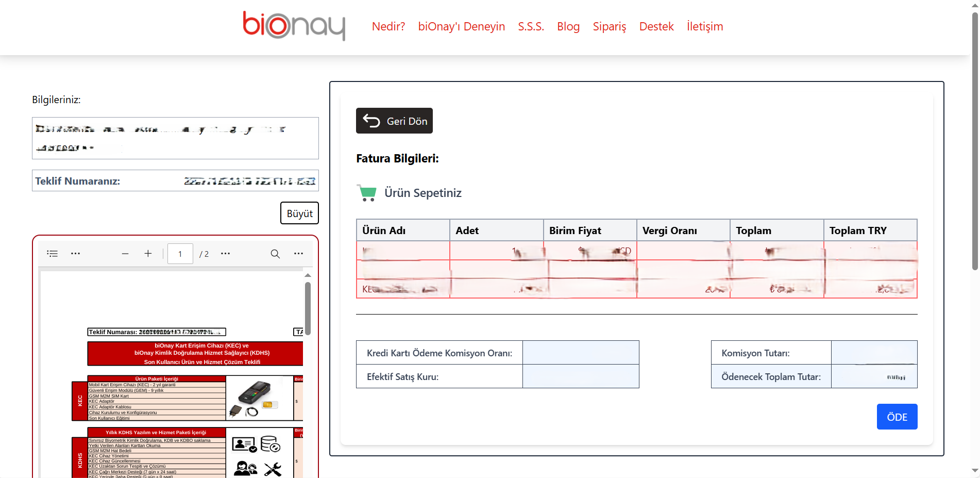Zoom in the PDF with plus icon
980x478 pixels.
pos(148,254)
